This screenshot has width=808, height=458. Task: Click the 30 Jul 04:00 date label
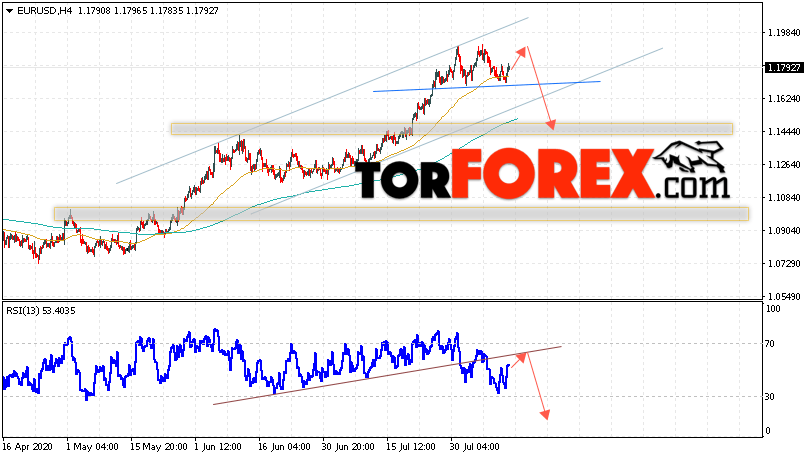tap(475, 447)
